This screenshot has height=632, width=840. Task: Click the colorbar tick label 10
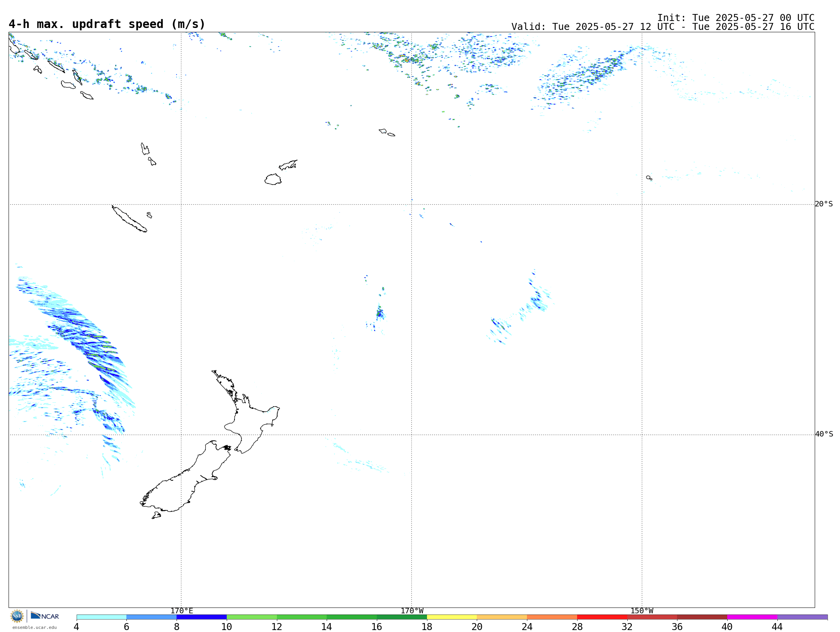click(227, 627)
